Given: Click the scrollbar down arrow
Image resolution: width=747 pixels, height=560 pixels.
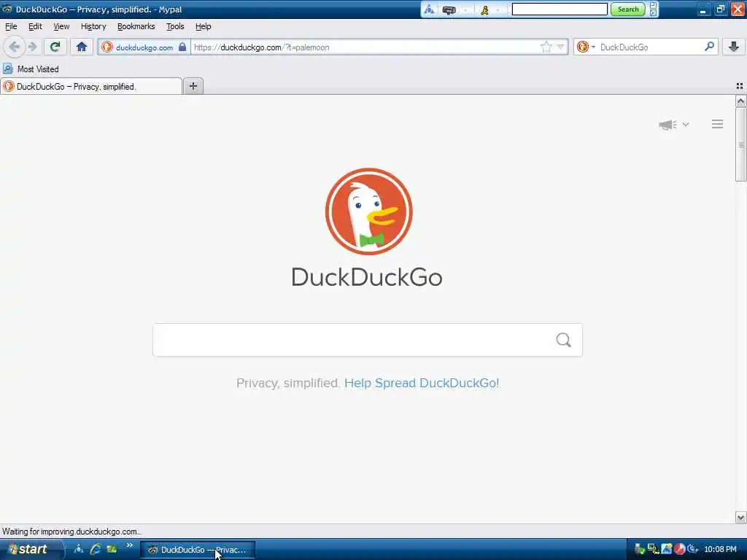Looking at the screenshot, I should (740, 517).
